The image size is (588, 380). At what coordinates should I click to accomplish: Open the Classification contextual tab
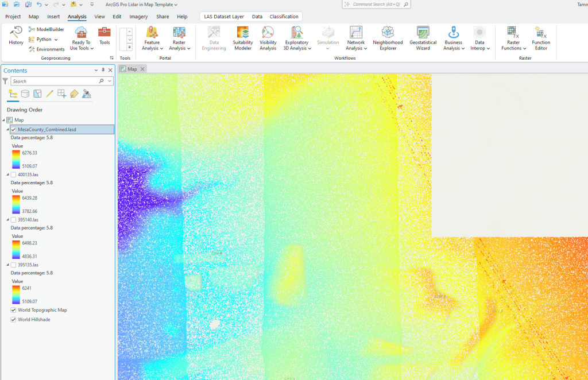[284, 16]
